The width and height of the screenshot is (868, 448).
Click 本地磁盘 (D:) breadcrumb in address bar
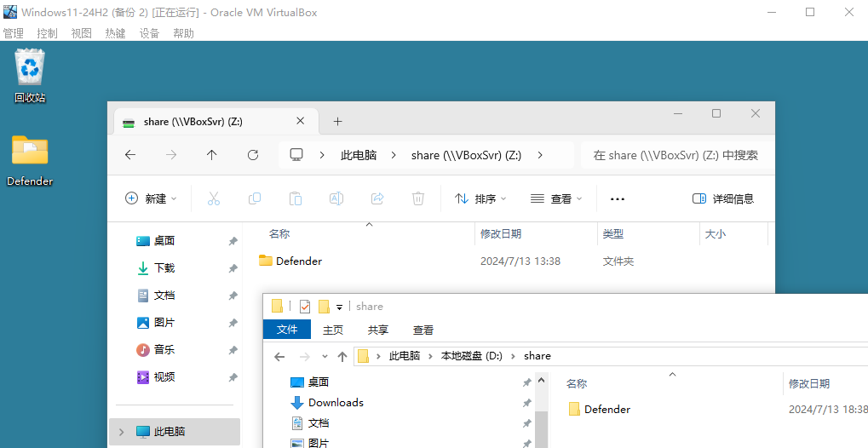472,356
